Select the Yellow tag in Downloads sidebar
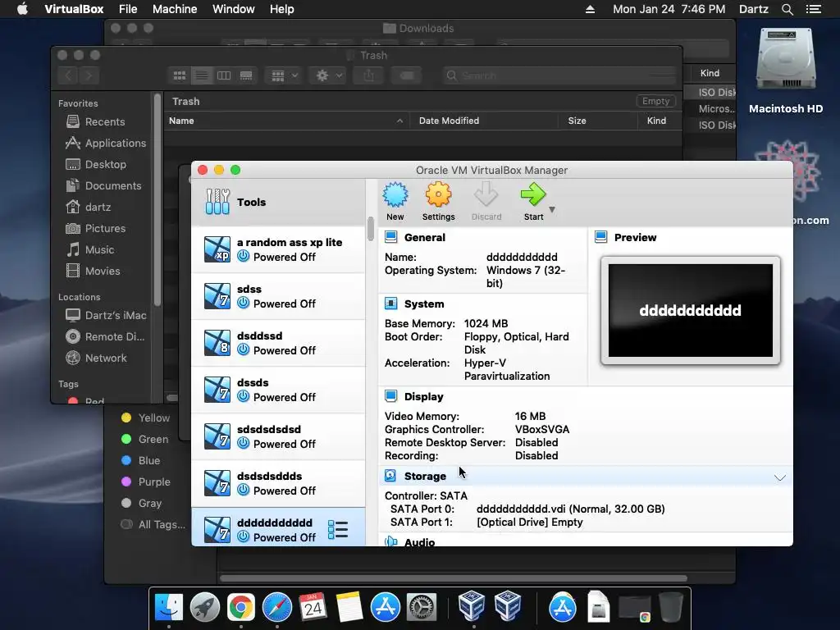 146,418
